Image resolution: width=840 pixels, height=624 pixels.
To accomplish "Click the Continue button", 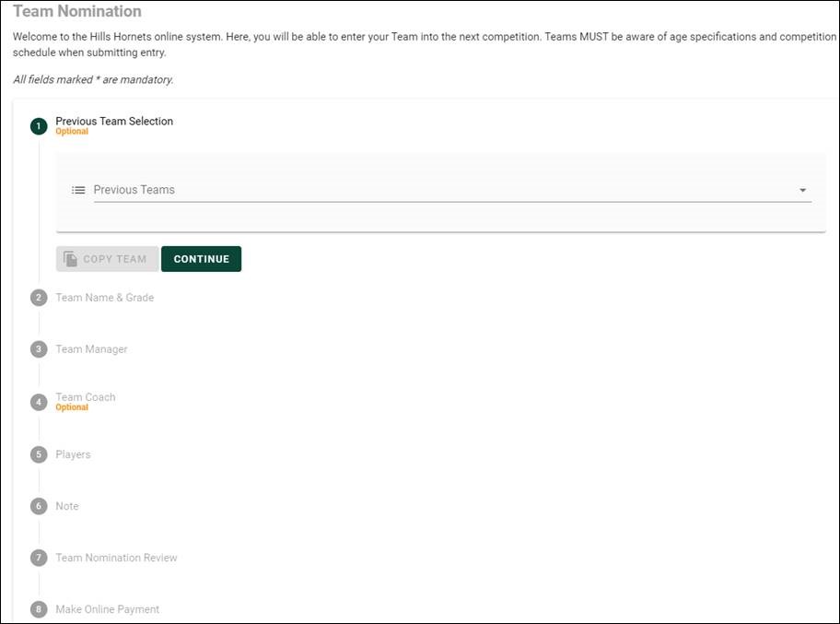I will tap(202, 259).
